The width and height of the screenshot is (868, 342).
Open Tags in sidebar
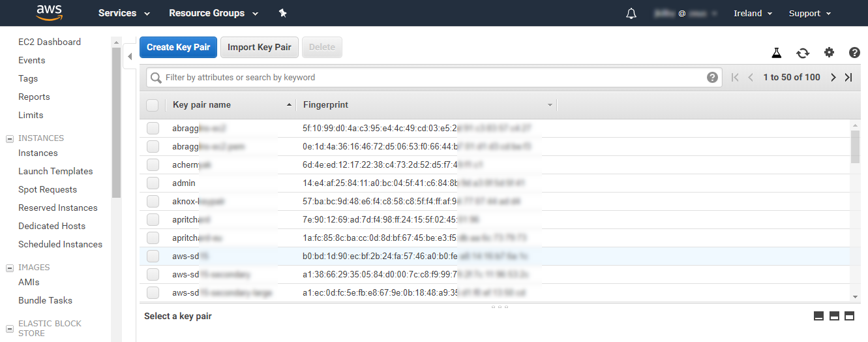[28, 78]
